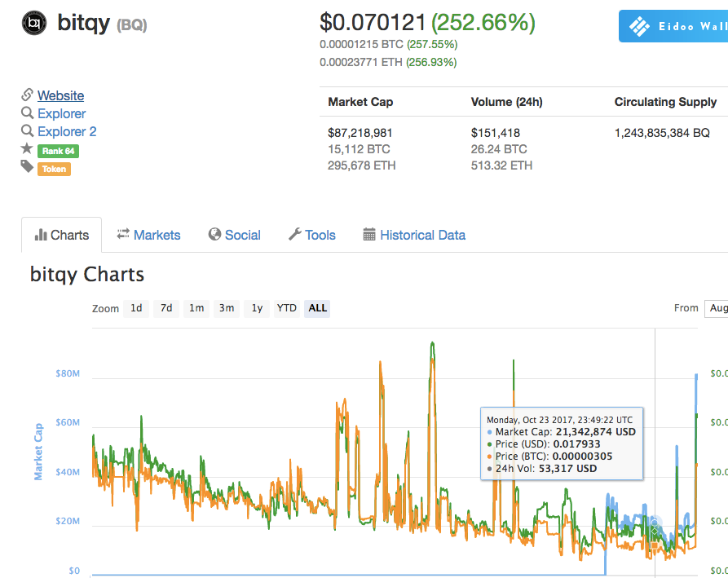Click the From date input field
Screen dimensions: 728x578
(x=717, y=308)
